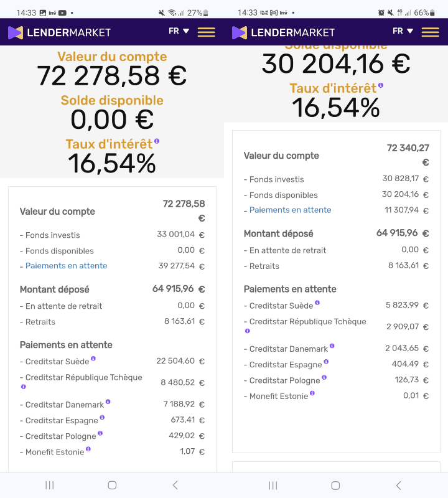Image resolution: width=448 pixels, height=498 pixels.
Task: Tap the info icon beside Creditstar Danemark, right screen
Action: (x=332, y=345)
